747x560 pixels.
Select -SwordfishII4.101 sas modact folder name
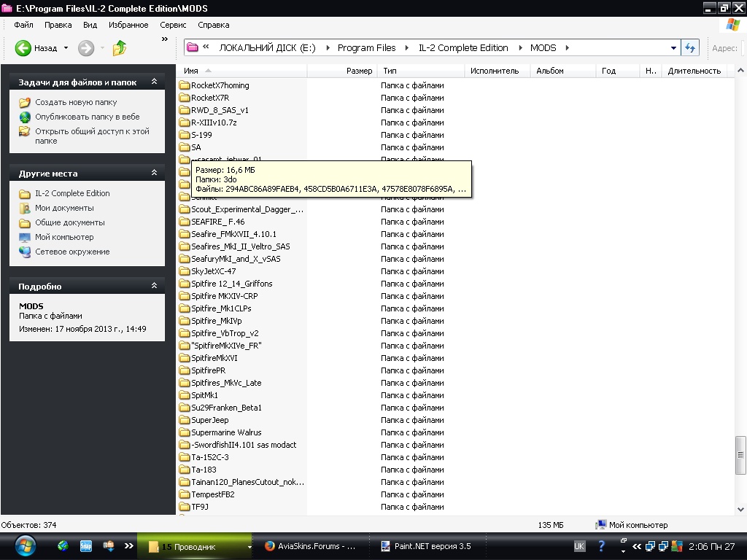pos(244,445)
